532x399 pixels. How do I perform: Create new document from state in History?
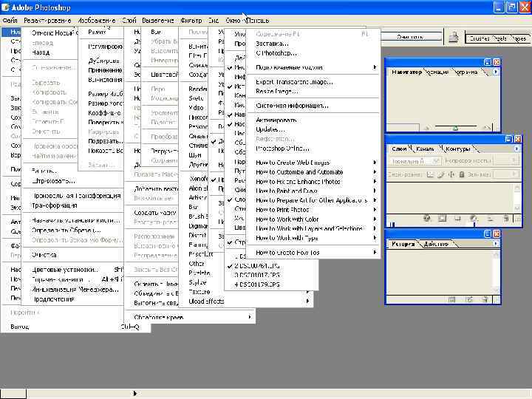coord(451,299)
